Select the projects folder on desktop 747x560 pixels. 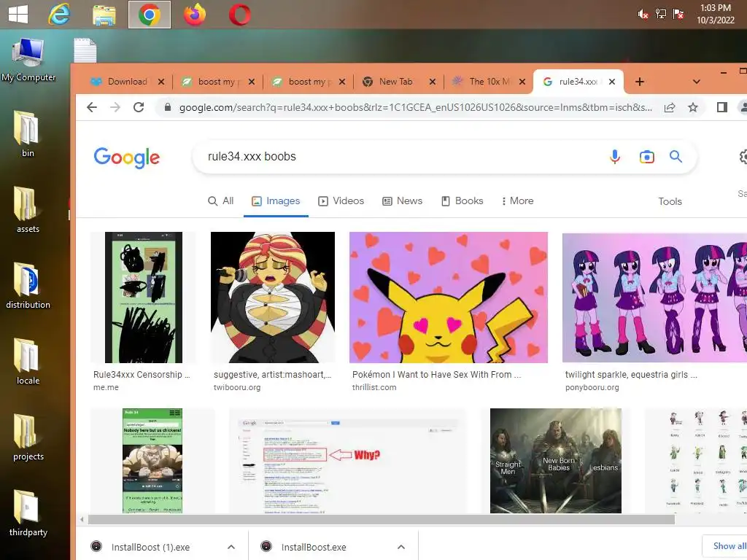[x=28, y=437]
